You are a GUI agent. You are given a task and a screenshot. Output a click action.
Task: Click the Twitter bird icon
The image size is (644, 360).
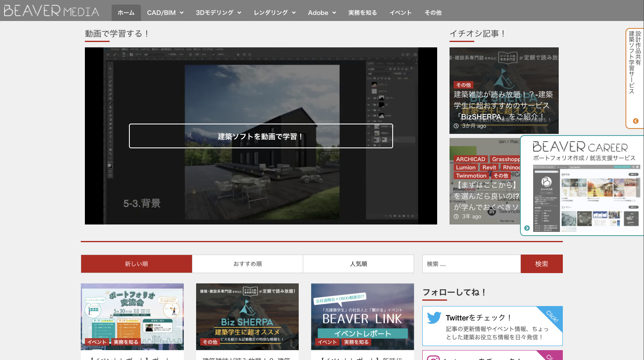[434, 318]
